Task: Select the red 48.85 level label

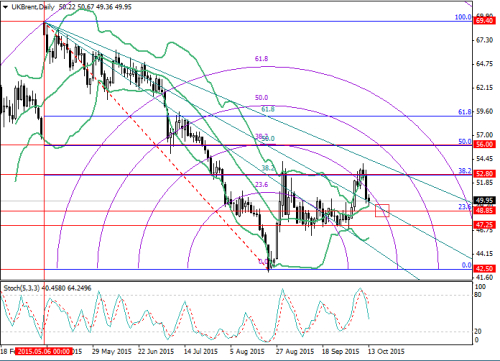Action: pyautogui.click(x=484, y=211)
